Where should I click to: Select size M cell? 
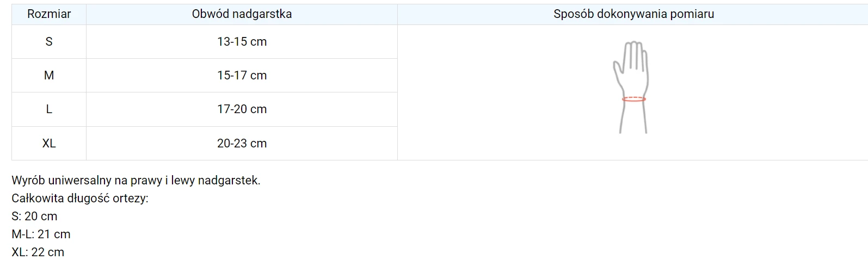[x=49, y=76]
